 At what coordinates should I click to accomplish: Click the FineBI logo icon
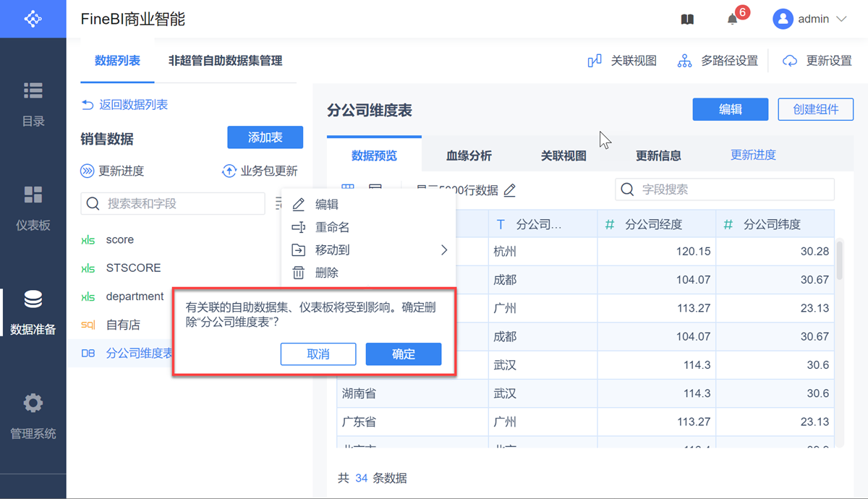coord(33,19)
